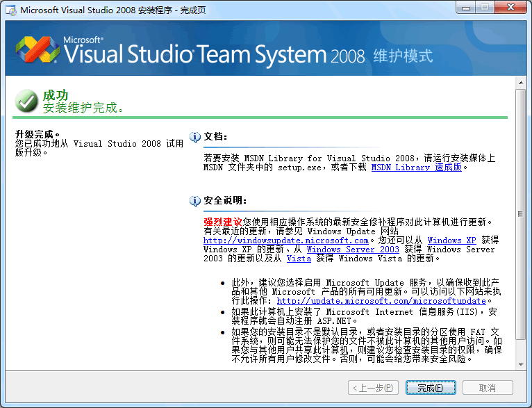Click the 取消 cancel button
532x408 pixels.
(488, 388)
